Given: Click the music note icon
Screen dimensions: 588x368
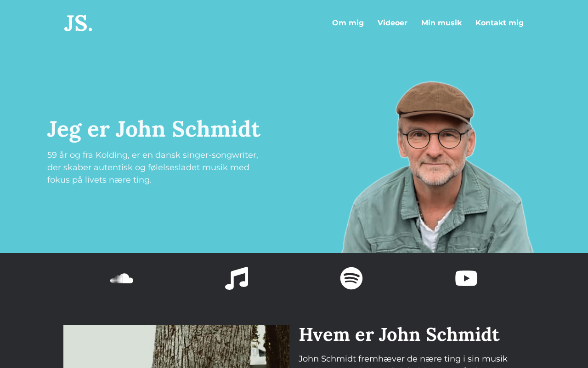Looking at the screenshot, I should [237, 278].
